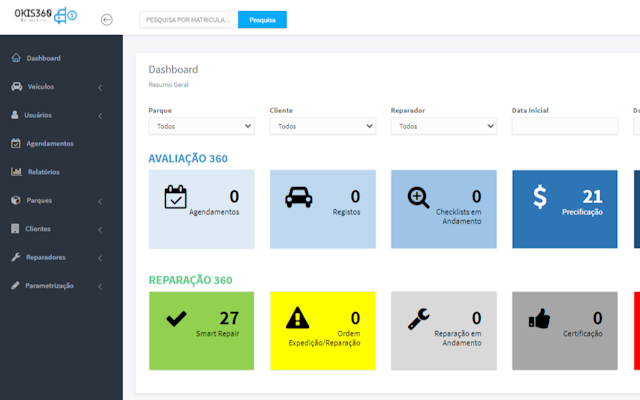
Task: Expand the Parametrização sidebar menu
Action: 60,286
